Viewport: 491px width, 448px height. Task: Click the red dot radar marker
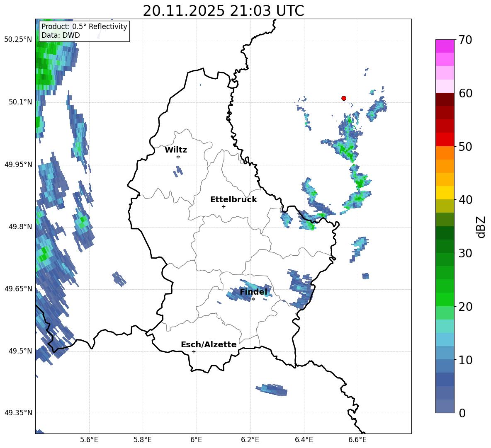coord(343,98)
